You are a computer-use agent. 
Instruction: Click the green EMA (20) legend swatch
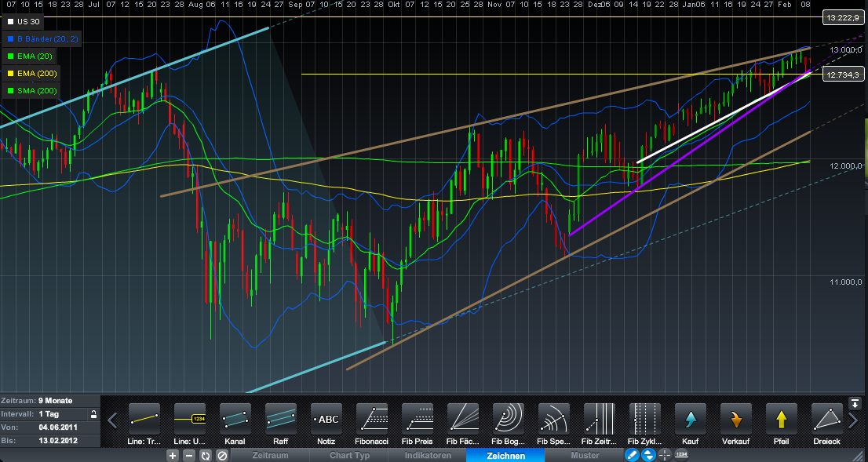click(x=10, y=56)
